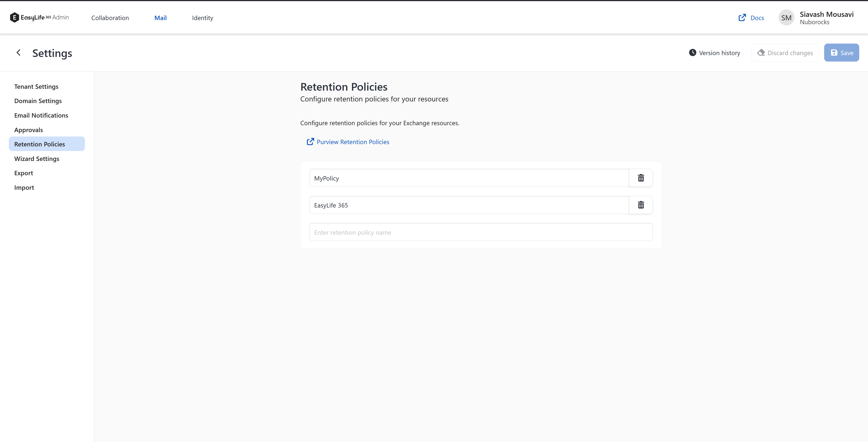Screen dimensions: 868x442
Task: Save the retention policy changes
Action: click(x=841, y=53)
